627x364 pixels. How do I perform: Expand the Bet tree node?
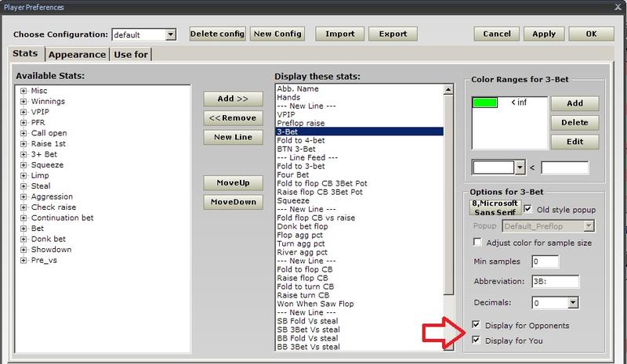pos(24,229)
